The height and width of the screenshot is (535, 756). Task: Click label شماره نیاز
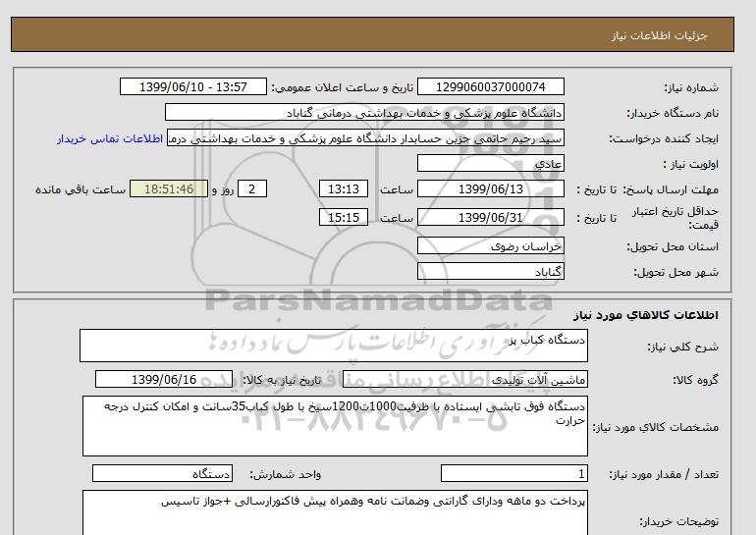[691, 87]
